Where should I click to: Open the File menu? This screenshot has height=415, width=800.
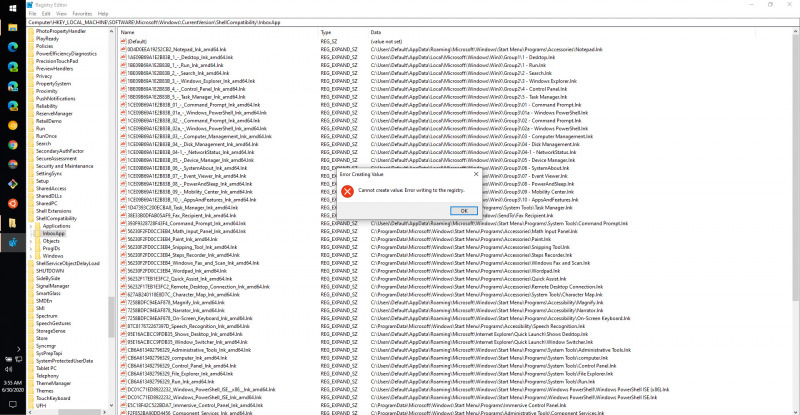point(33,14)
